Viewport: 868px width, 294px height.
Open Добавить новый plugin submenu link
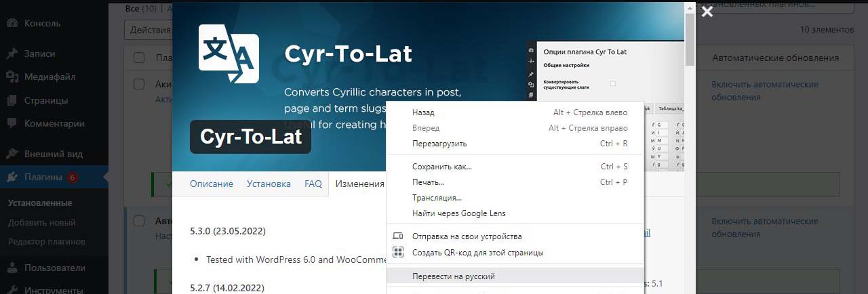[x=41, y=222]
